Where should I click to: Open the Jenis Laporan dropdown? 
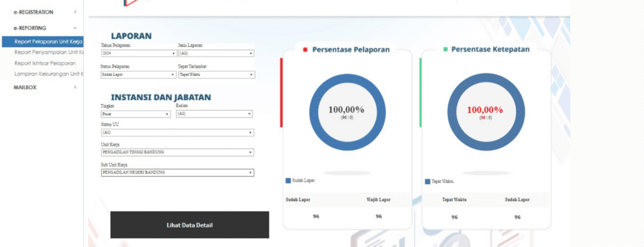(216, 53)
